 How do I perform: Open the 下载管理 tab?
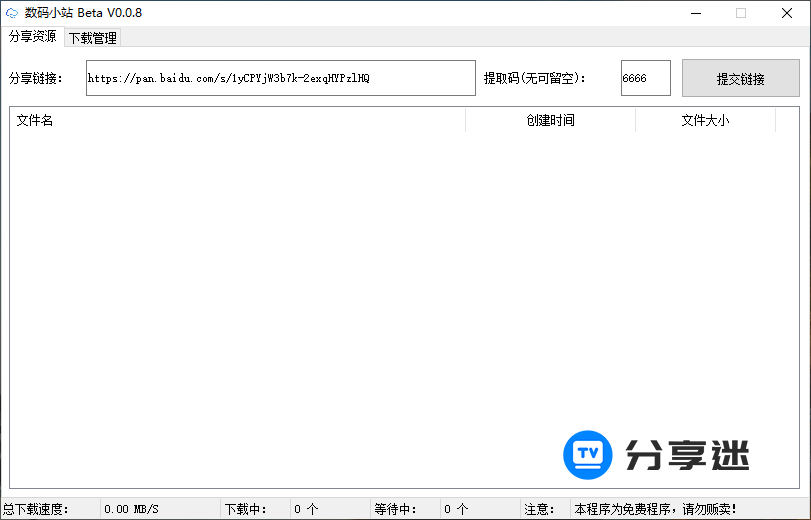pos(92,38)
